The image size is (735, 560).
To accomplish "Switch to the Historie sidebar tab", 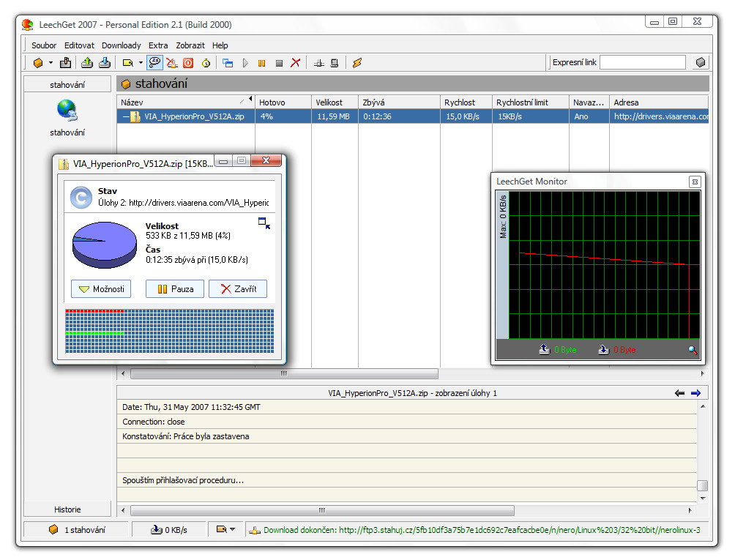I will coord(67,509).
